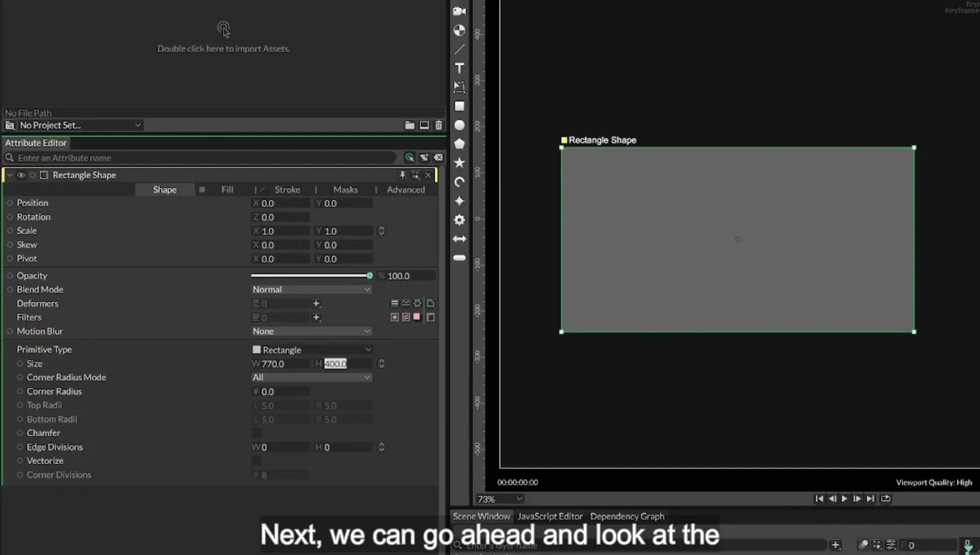Screen dimensions: 980x555
Task: Select the Polygon shape tool
Action: 459,144
